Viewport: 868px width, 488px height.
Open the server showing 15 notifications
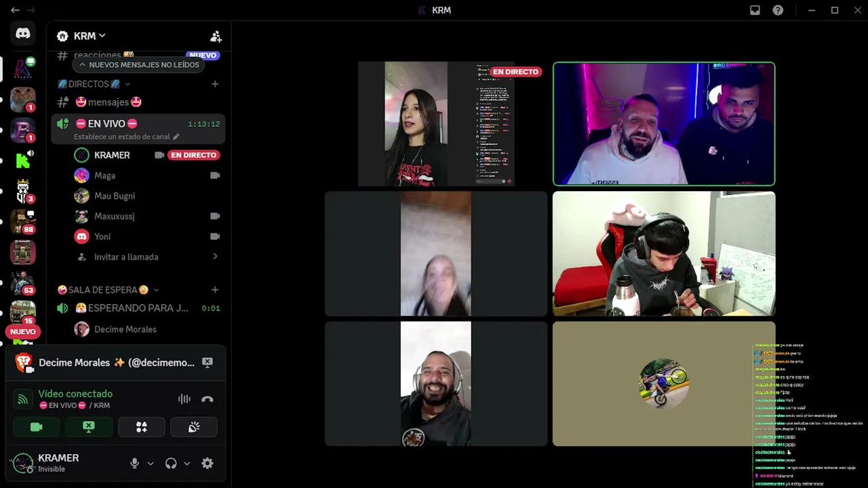pos(23,312)
